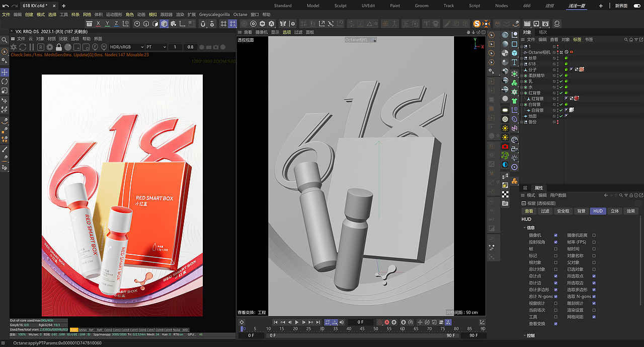Open the 立体 attribute tab
The image size is (644, 347).
(x=615, y=211)
